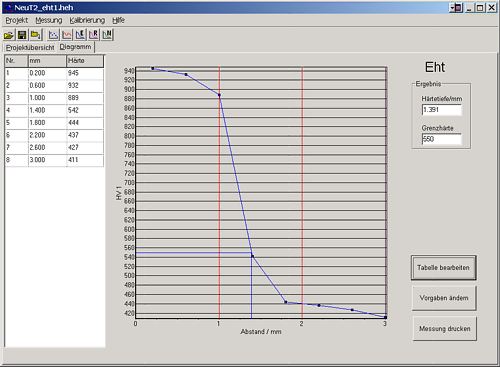Viewport: 500px width, 367px height.
Task: Focus the Härtetiefe/mm result field
Action: [442, 110]
